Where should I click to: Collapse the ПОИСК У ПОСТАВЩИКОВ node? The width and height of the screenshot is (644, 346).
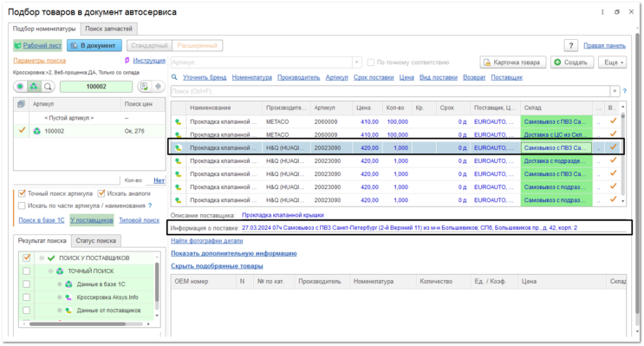click(x=42, y=258)
